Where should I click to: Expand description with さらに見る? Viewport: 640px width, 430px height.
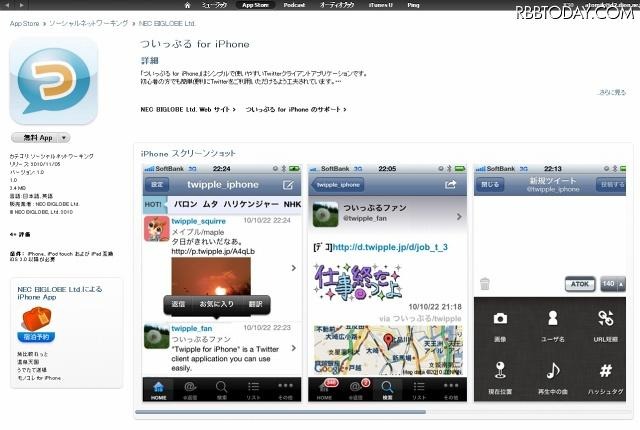coord(612,93)
